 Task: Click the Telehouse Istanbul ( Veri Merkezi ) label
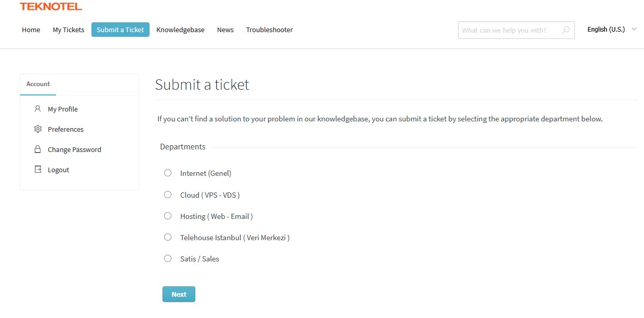(235, 238)
